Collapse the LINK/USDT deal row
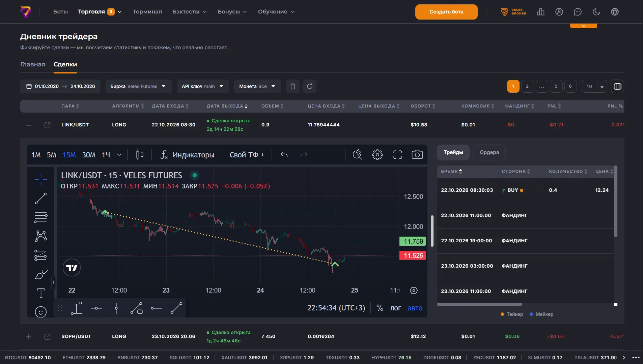This screenshot has height=364, width=643. [29, 125]
